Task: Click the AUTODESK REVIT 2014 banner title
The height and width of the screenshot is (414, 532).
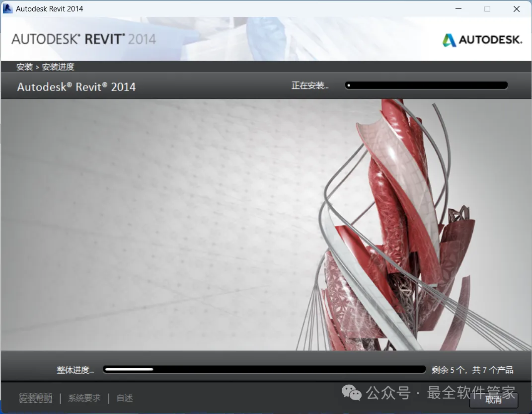Action: click(84, 39)
